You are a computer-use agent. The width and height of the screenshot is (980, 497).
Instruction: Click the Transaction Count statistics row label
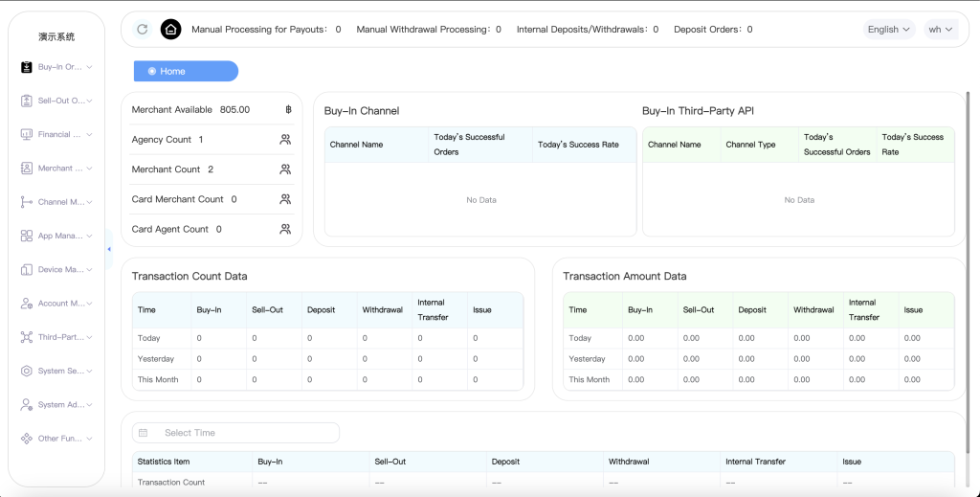(x=171, y=482)
